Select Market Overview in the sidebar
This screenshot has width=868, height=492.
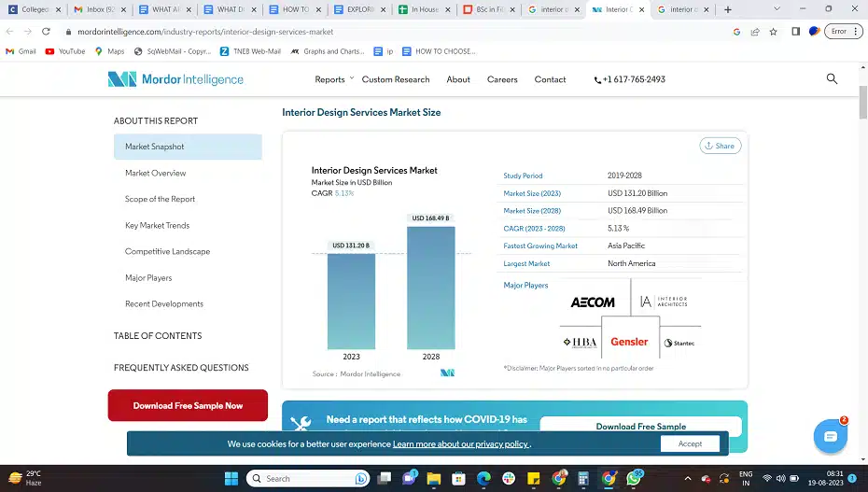(156, 173)
